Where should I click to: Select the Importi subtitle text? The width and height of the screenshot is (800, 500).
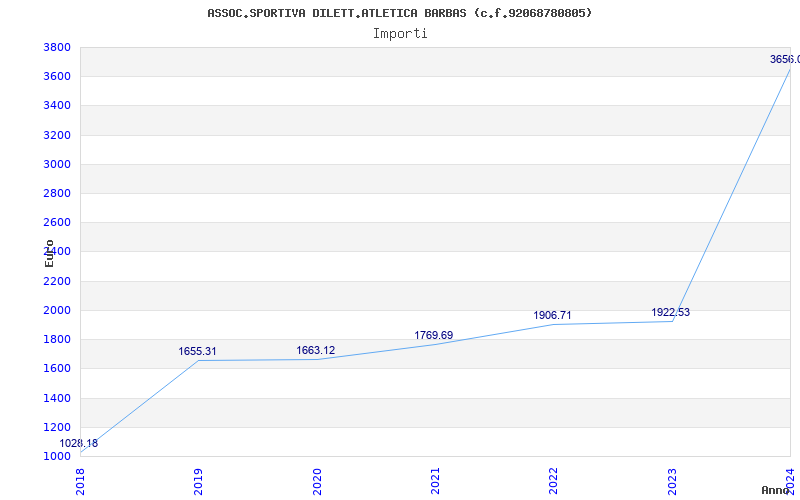[400, 34]
